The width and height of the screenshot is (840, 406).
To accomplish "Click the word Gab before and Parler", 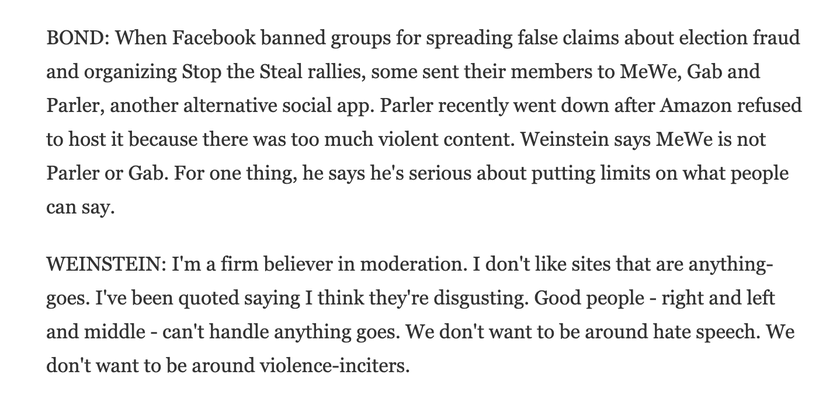I will pyautogui.click(x=704, y=72).
